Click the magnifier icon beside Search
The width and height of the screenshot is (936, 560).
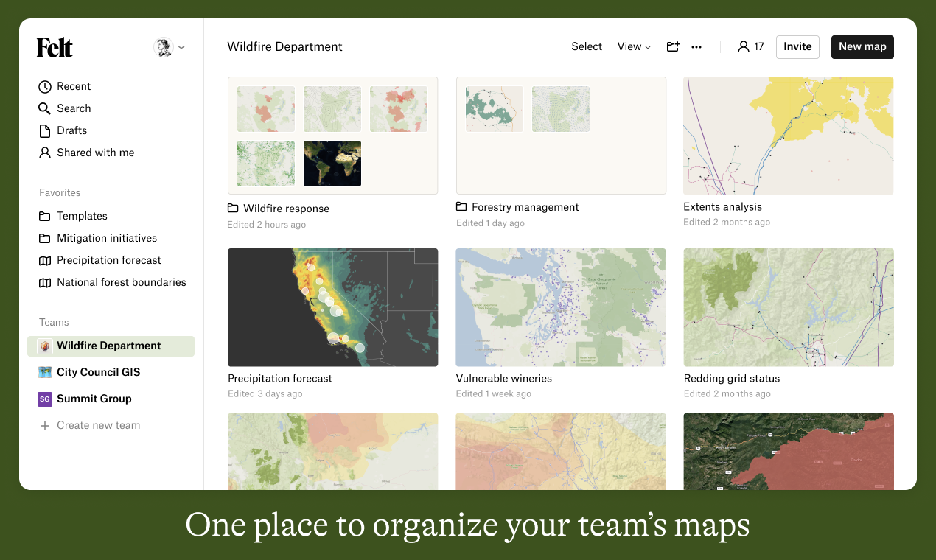(45, 109)
